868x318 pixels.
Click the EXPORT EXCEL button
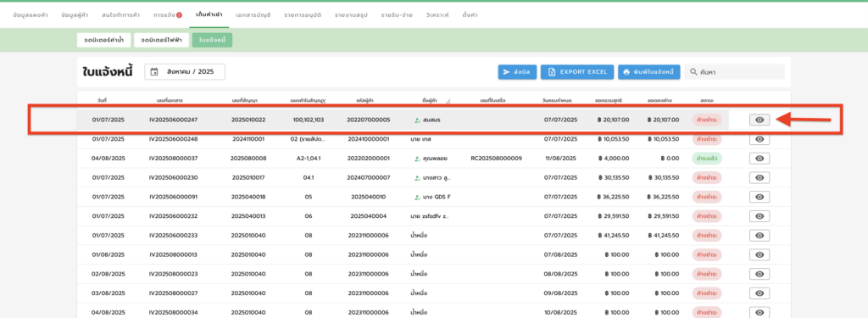pos(576,72)
